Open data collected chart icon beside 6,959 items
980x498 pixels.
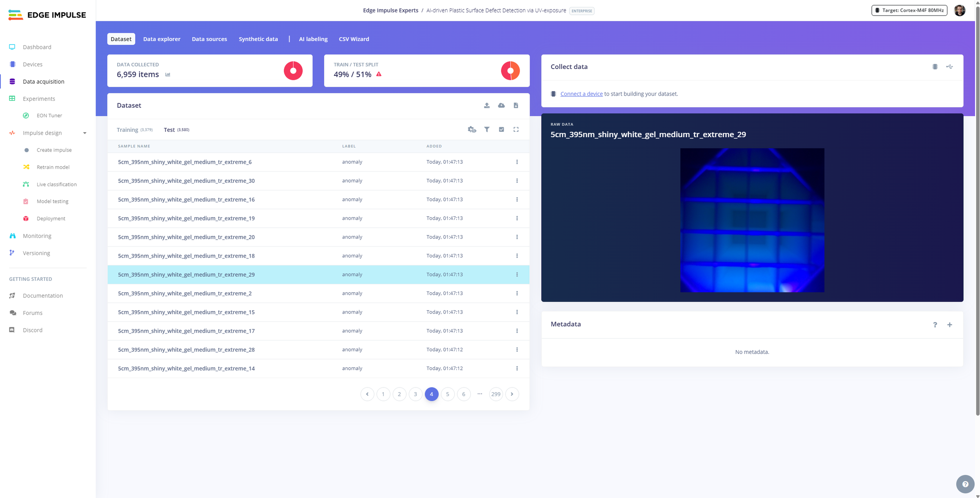coord(168,74)
